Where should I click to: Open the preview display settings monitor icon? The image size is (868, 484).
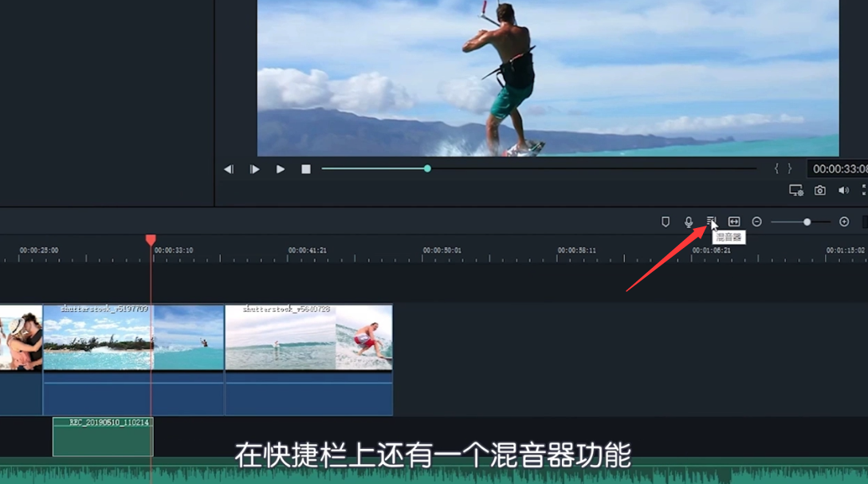click(x=796, y=191)
